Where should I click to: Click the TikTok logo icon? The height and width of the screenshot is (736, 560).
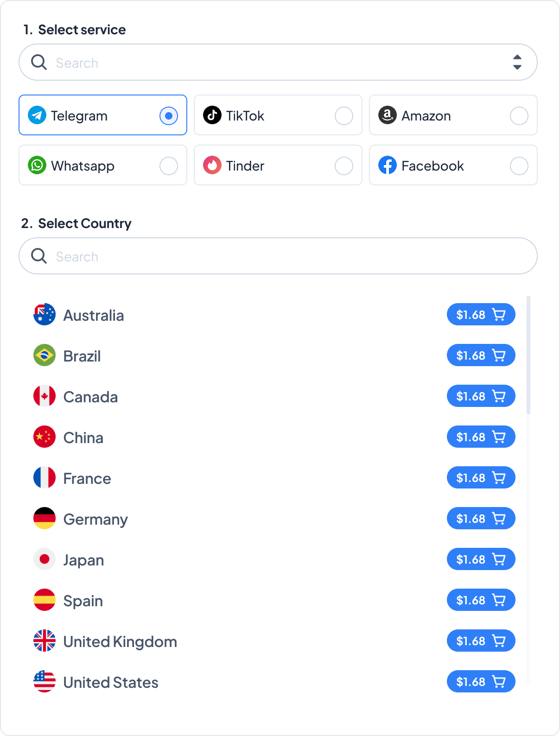click(x=212, y=115)
